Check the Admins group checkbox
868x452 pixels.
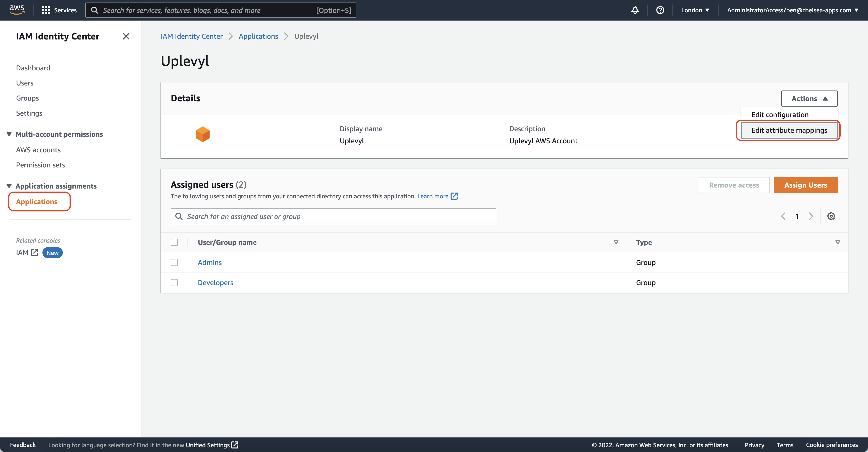(174, 262)
